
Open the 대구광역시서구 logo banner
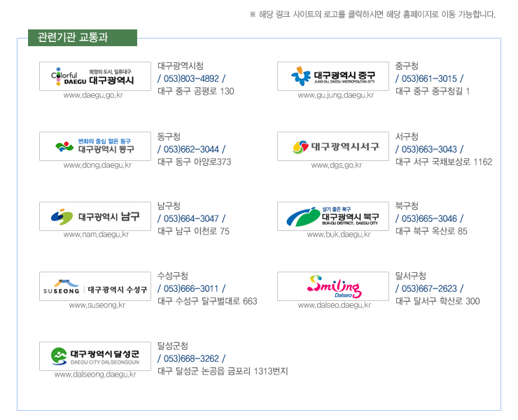point(333,146)
